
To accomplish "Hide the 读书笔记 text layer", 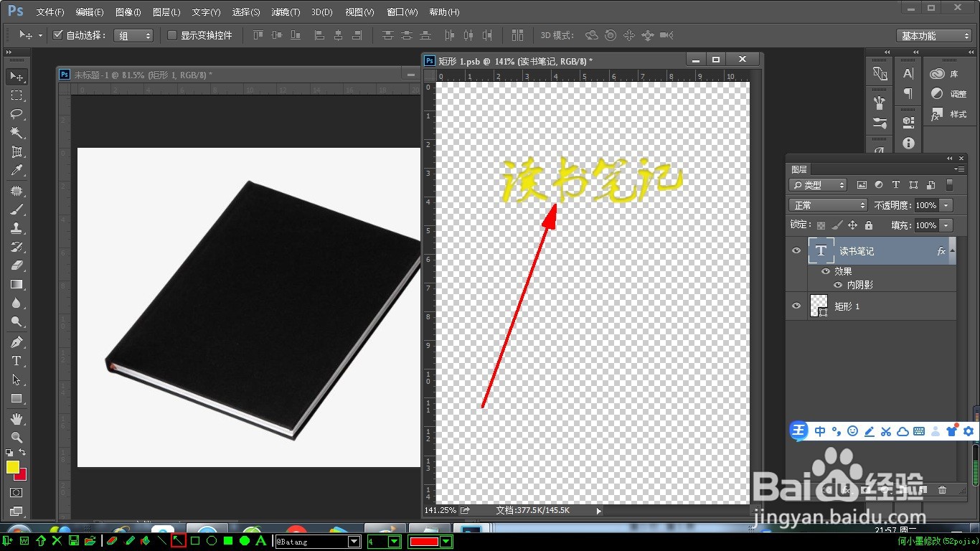I will point(796,251).
